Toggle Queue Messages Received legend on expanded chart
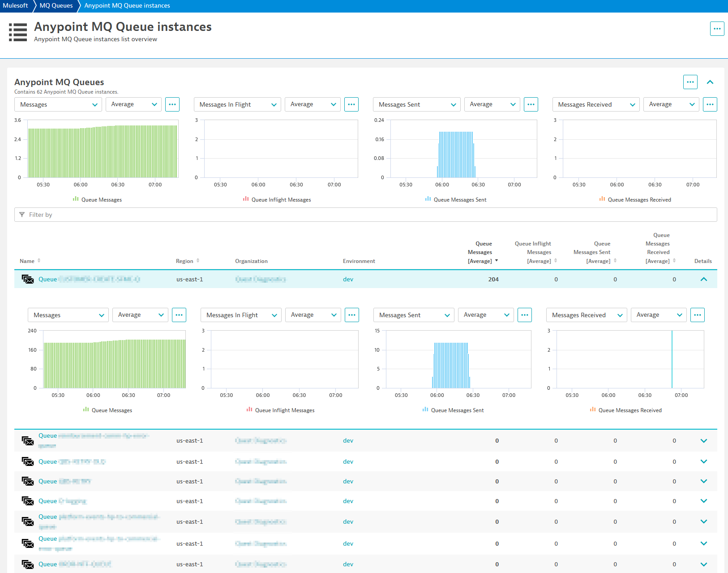The width and height of the screenshot is (728, 573). click(x=625, y=410)
